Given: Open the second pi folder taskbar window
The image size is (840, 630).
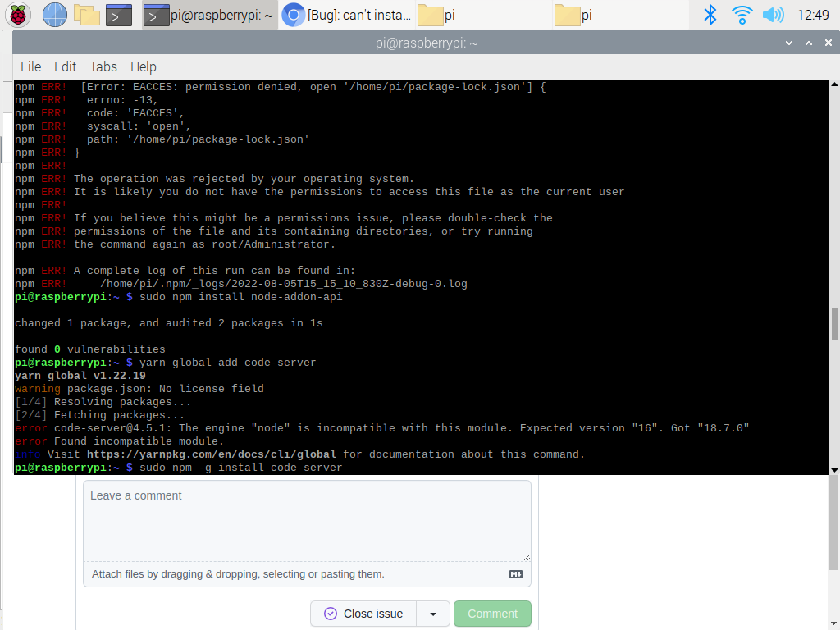Looking at the screenshot, I should coord(620,15).
